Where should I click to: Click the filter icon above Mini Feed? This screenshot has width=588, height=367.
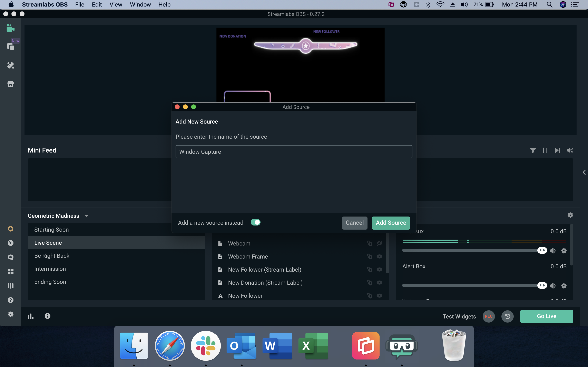click(533, 150)
